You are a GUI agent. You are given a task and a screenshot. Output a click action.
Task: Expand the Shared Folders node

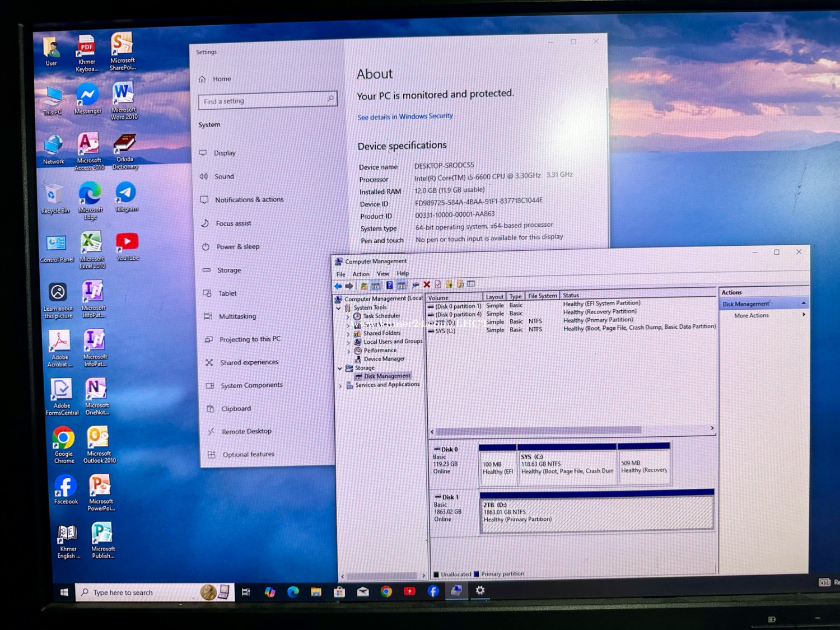click(348, 334)
